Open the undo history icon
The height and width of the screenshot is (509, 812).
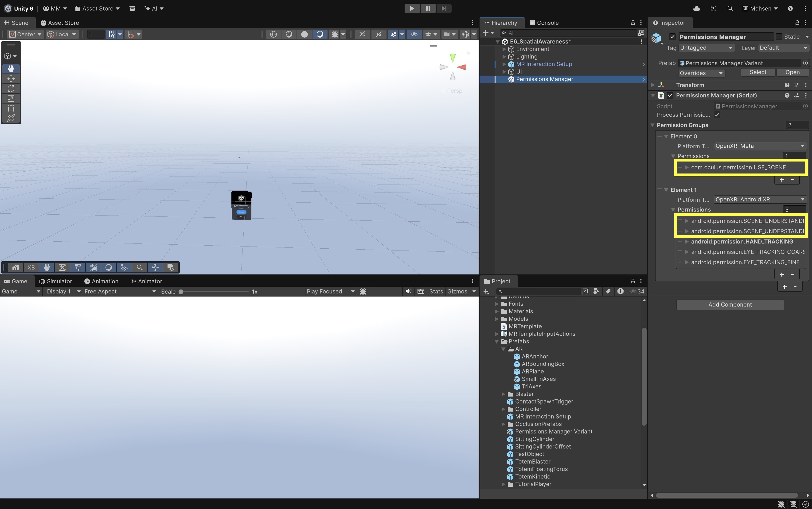pos(713,8)
